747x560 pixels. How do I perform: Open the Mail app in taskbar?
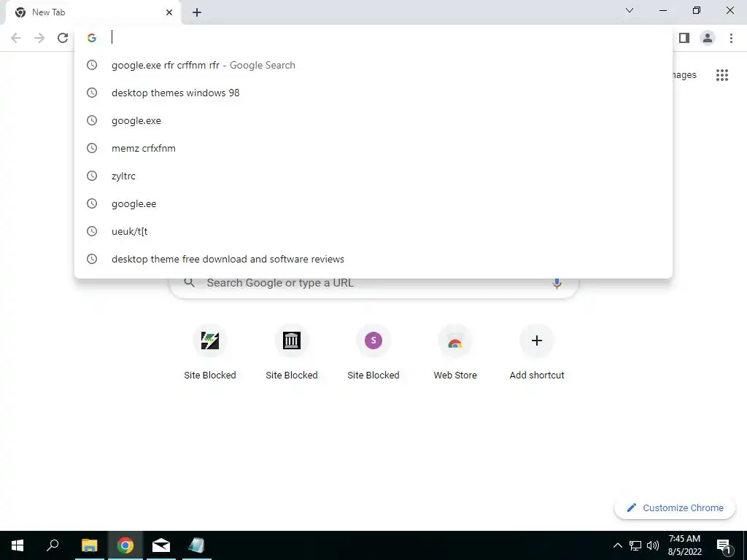(161, 545)
